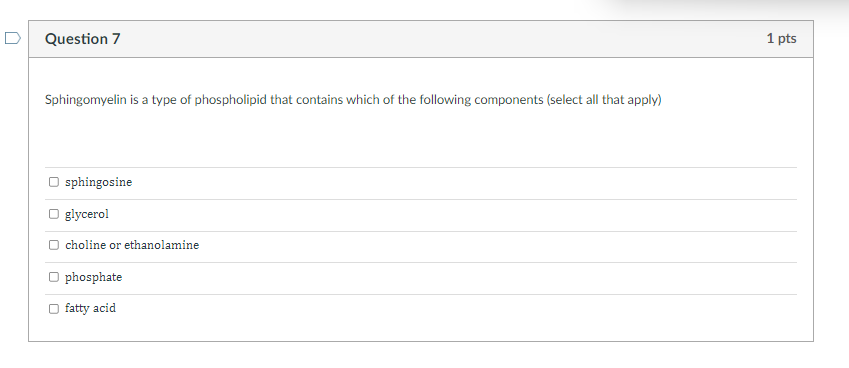Click the 'sphingosine' answer label text
This screenshot has height=368, width=849.
coord(99,182)
